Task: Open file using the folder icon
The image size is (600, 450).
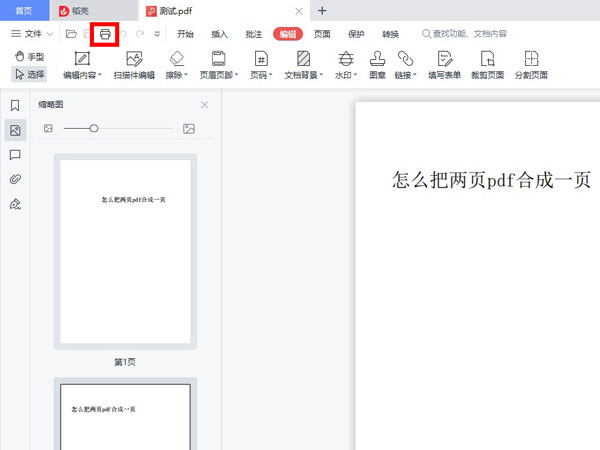Action: 71,34
